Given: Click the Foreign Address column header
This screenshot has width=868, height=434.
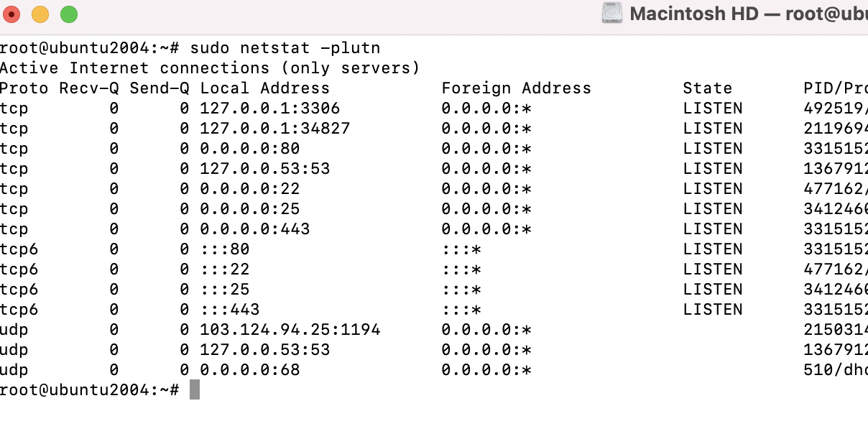Looking at the screenshot, I should (x=517, y=88).
